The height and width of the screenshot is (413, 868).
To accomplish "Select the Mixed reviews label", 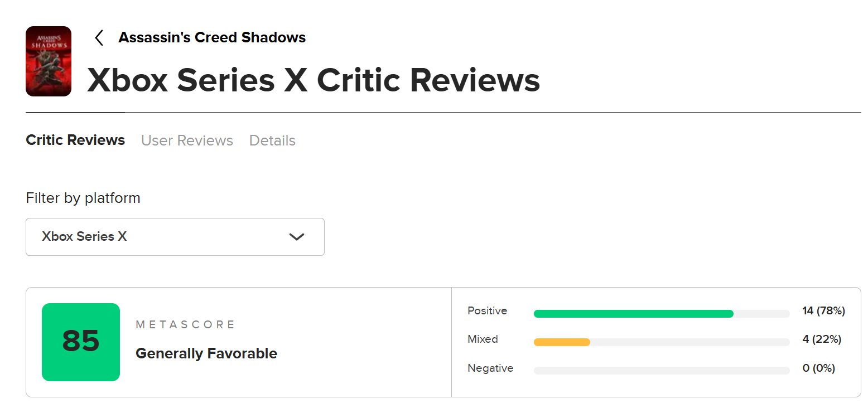I will click(x=483, y=339).
